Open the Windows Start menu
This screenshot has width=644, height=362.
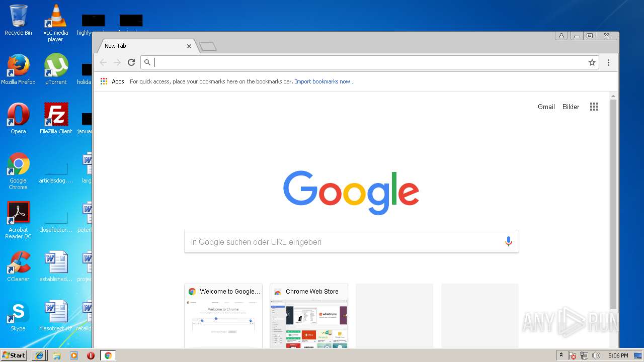(14, 355)
